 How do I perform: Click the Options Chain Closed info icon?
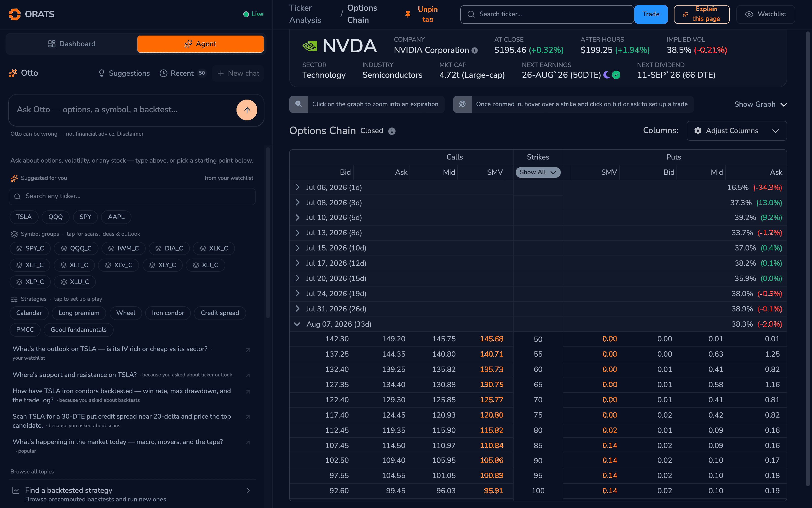pyautogui.click(x=392, y=131)
